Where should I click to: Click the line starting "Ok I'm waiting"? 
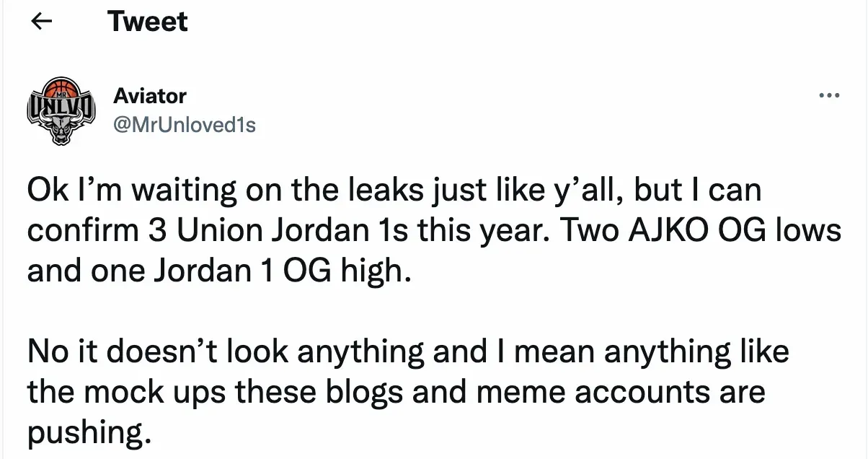[394, 191]
